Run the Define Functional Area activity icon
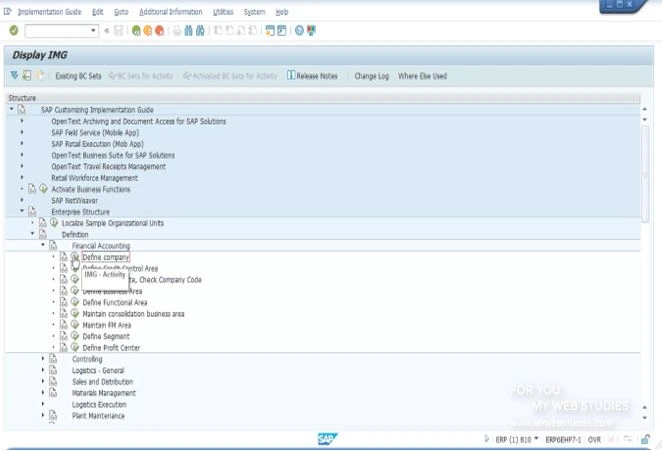This screenshot has width=662, height=451. [74, 303]
